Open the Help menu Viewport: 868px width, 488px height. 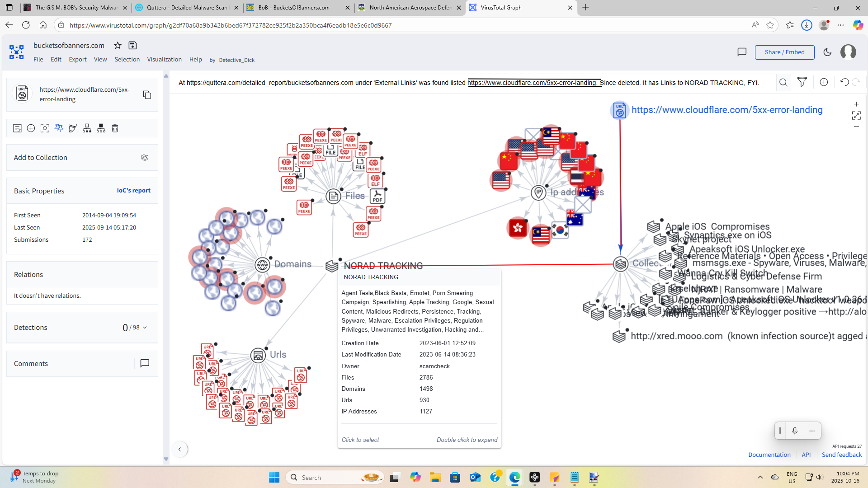[196, 60]
